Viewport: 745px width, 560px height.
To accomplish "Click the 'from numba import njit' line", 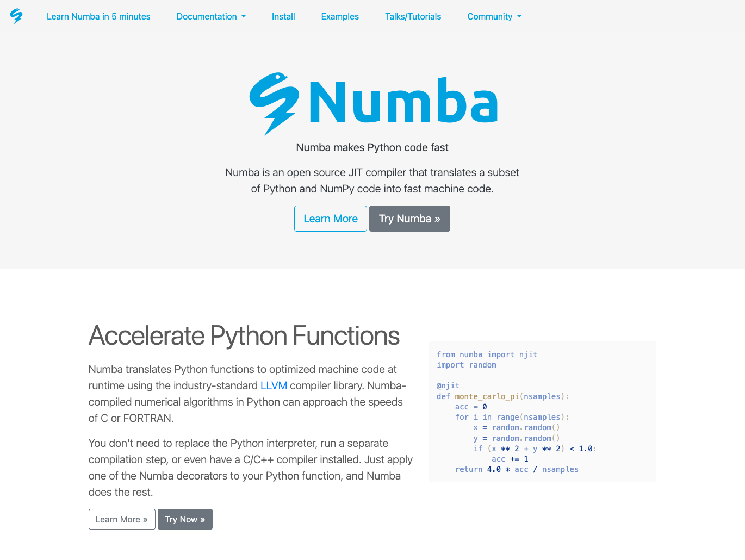I will (x=487, y=354).
